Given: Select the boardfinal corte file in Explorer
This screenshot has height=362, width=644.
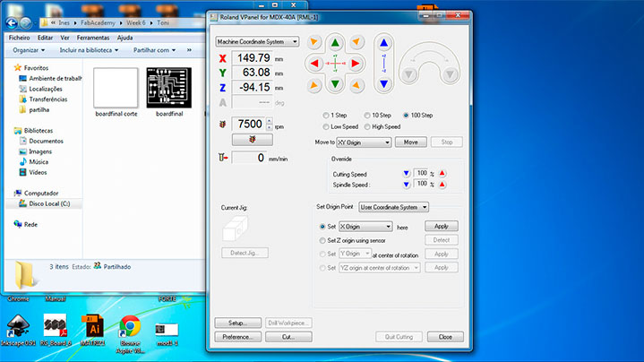Looking at the screenshot, I should [x=116, y=92].
